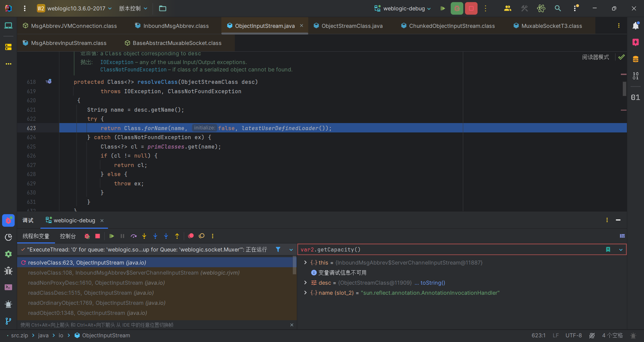Open Code With Me people icon
Viewport: 644px width, 342px height.
507,8
